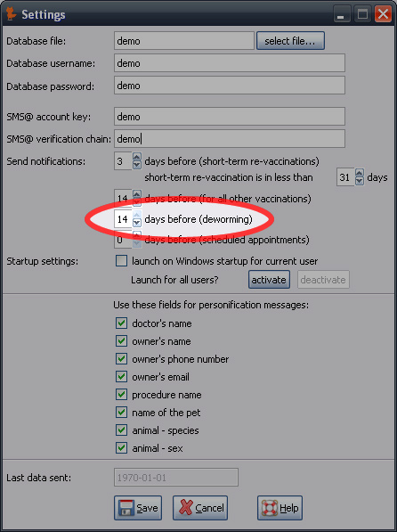397x532 pixels.
Task: Increase short-term re-vaccination notification days spinner
Action: (x=136, y=157)
